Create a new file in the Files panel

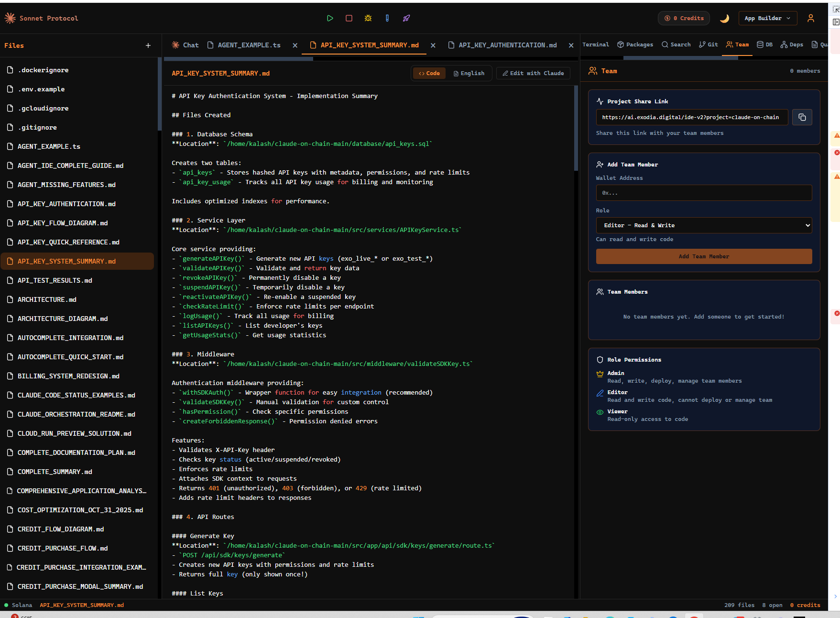tap(148, 45)
